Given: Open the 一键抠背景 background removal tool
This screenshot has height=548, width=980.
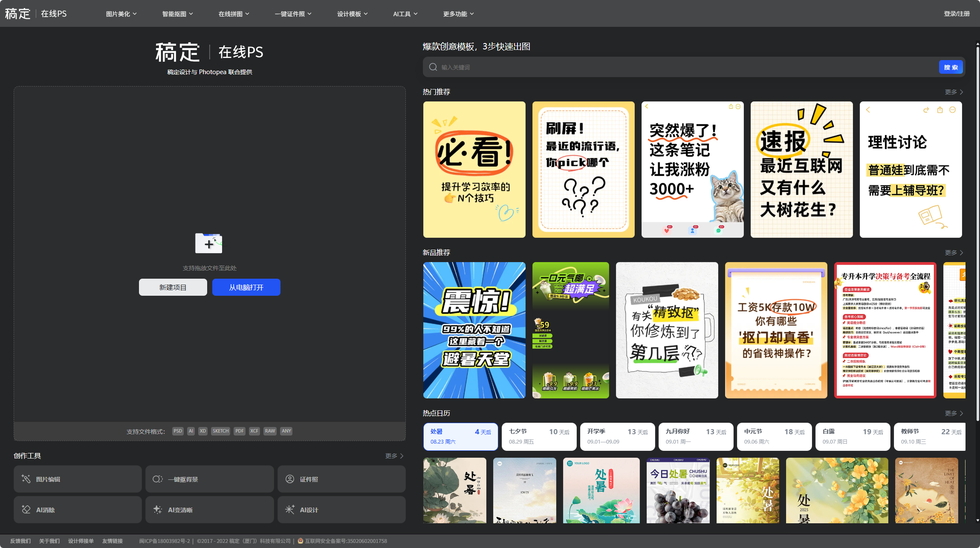Looking at the screenshot, I should [209, 479].
